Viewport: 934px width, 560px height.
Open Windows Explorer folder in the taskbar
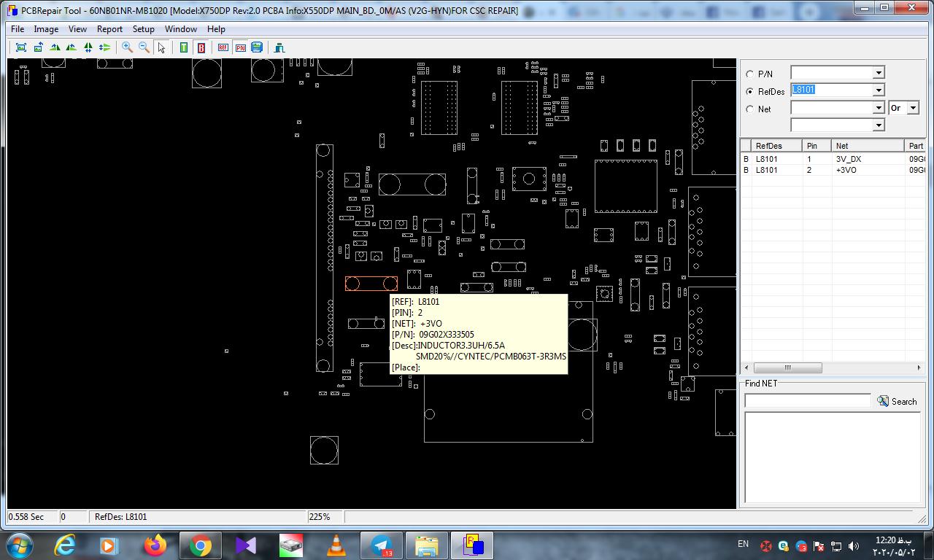coord(426,545)
